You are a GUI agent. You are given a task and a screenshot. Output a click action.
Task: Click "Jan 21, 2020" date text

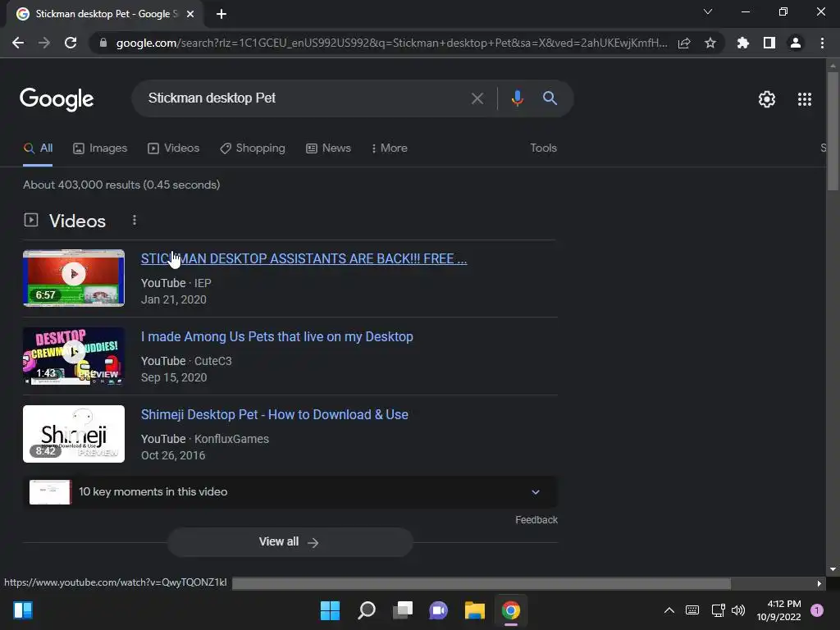174,299
